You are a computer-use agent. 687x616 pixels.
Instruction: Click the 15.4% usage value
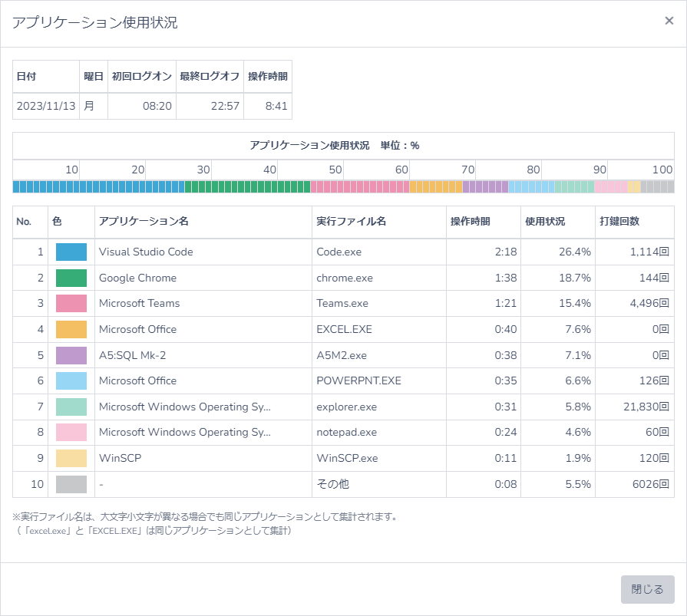575,304
